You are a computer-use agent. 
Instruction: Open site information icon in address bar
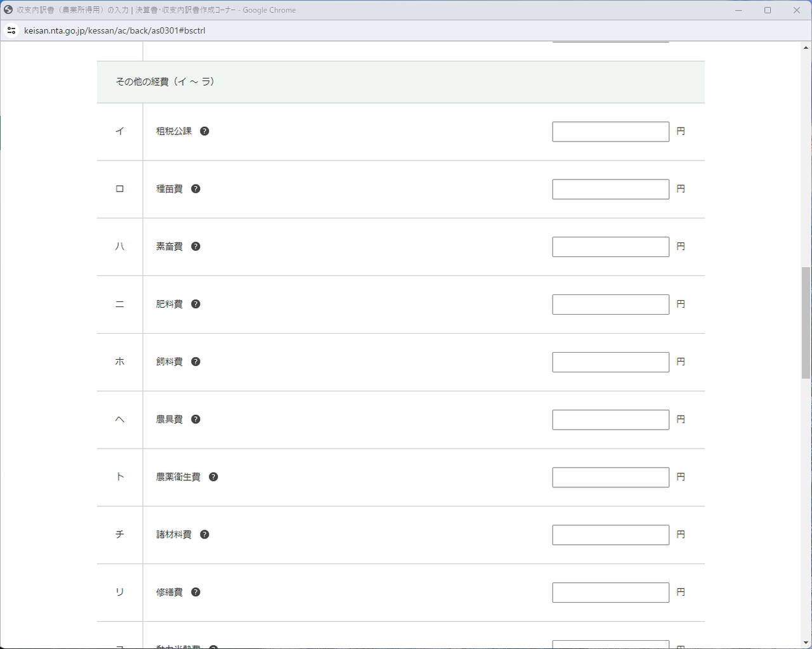11,30
